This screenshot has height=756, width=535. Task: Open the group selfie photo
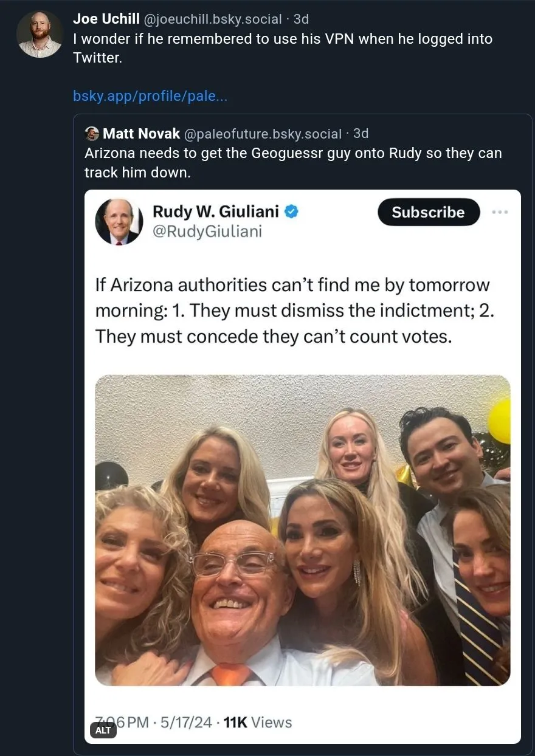click(x=303, y=530)
